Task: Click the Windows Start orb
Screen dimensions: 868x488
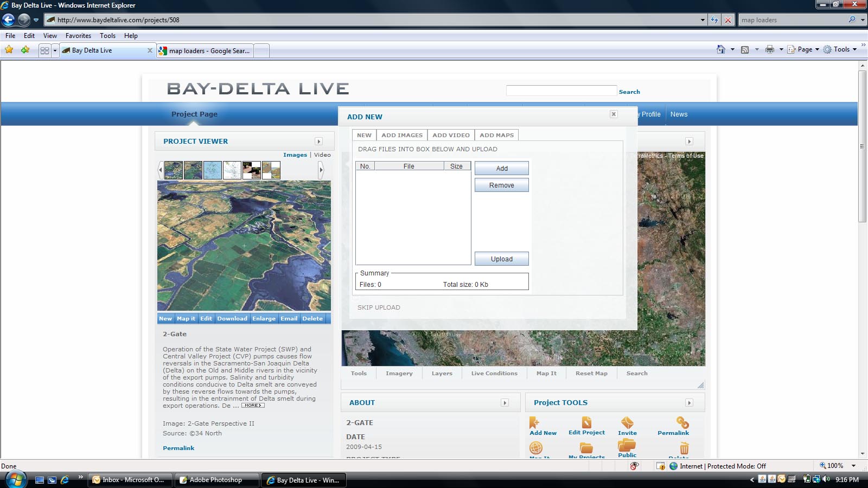Action: pyautogui.click(x=15, y=479)
